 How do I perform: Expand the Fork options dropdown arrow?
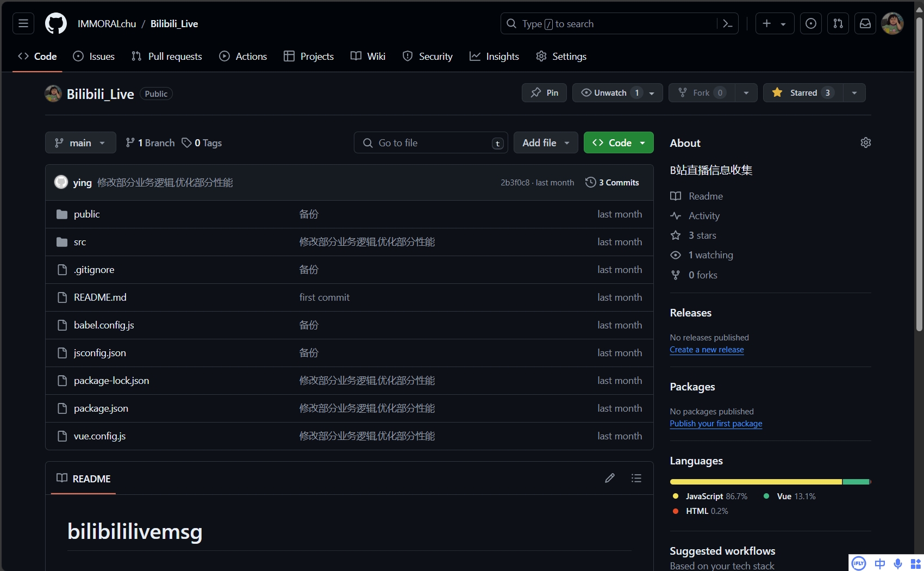coord(746,92)
